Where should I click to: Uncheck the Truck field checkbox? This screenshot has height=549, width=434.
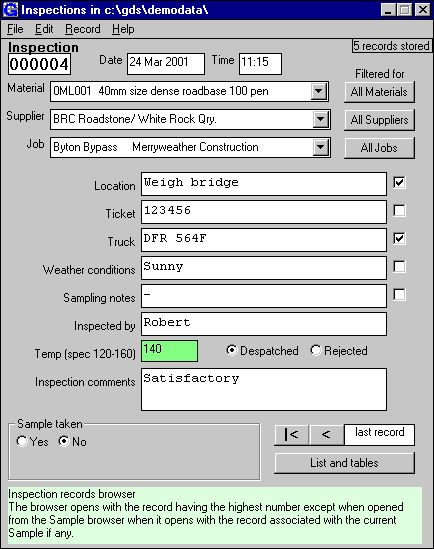tap(399, 238)
